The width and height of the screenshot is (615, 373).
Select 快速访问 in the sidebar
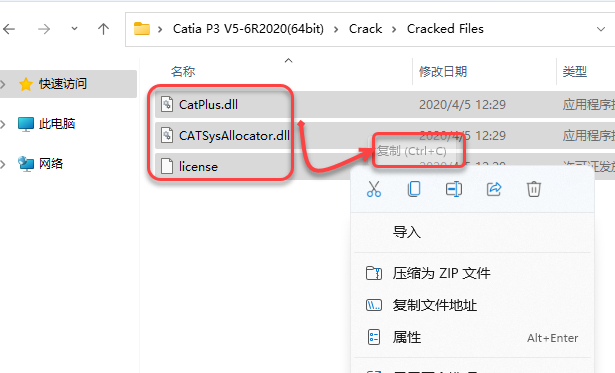(x=68, y=84)
